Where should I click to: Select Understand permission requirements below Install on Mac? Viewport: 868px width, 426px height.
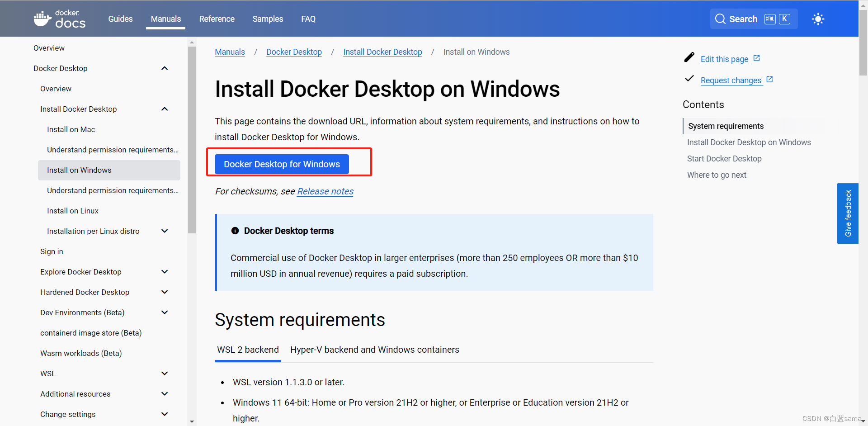(113, 150)
